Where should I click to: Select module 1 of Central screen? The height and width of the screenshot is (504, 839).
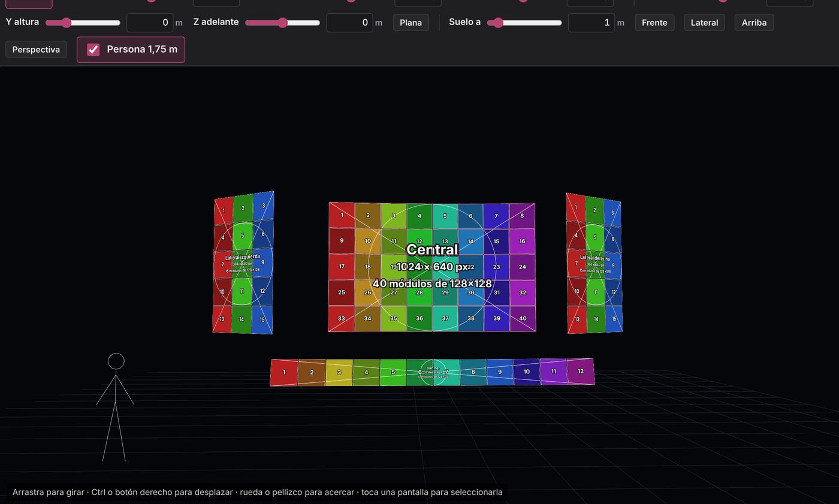[342, 215]
